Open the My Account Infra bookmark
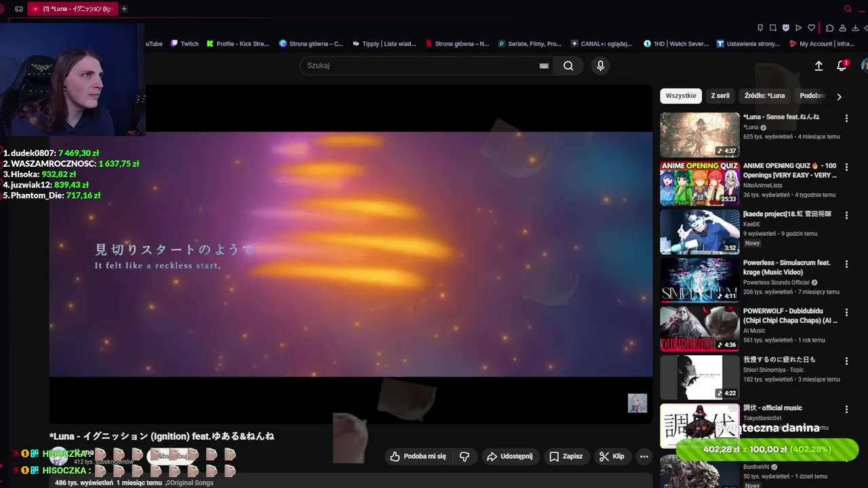Viewport: 868px width, 488px height. tap(822, 43)
